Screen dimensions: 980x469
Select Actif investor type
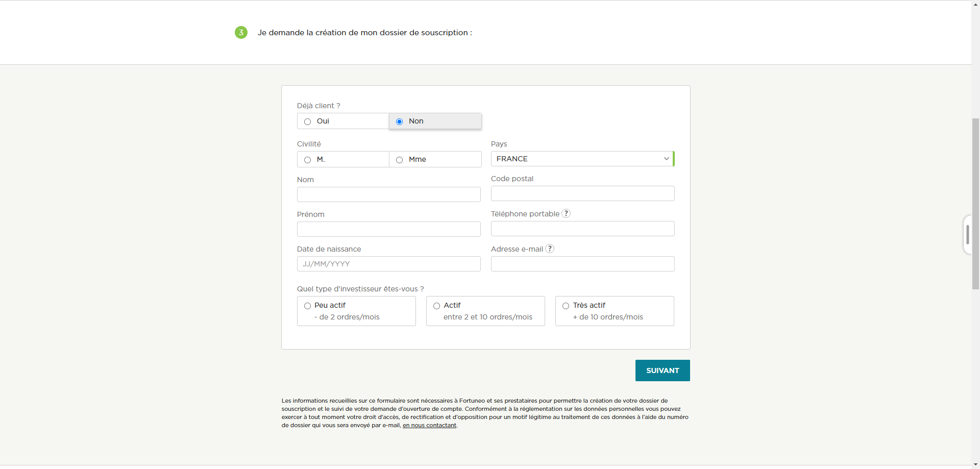485,311
